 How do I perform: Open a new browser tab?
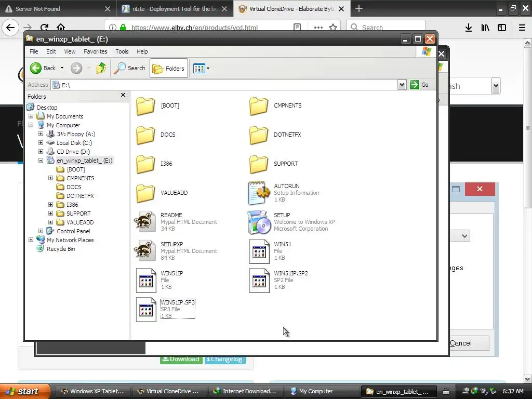pos(358,8)
